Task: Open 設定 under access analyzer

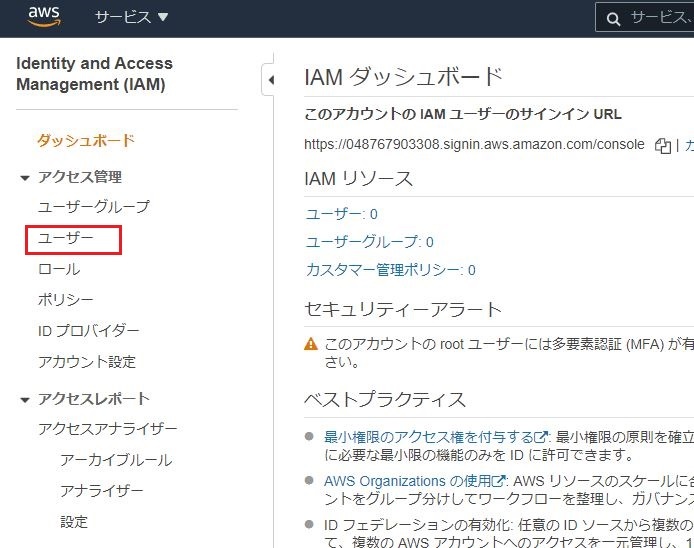Action: [74, 522]
